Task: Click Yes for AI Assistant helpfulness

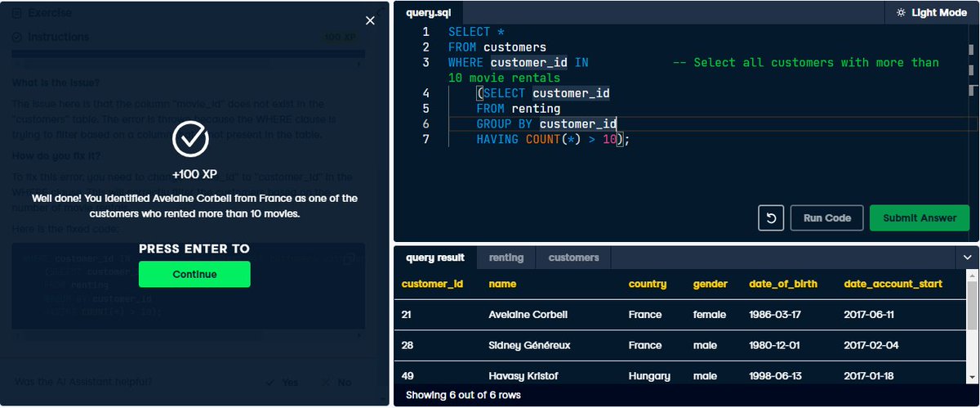Action: (283, 382)
